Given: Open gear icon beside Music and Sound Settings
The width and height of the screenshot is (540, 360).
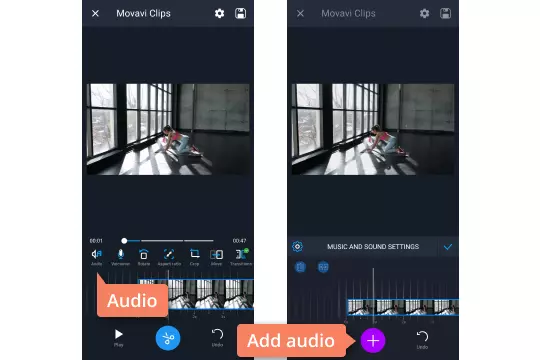Looking at the screenshot, I should [x=297, y=247].
